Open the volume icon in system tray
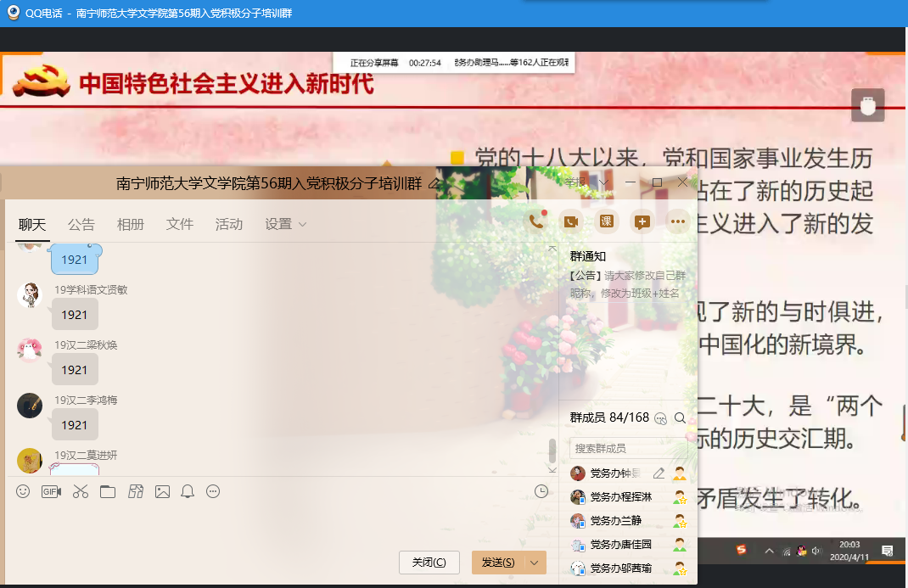The height and width of the screenshot is (588, 908). tap(816, 551)
